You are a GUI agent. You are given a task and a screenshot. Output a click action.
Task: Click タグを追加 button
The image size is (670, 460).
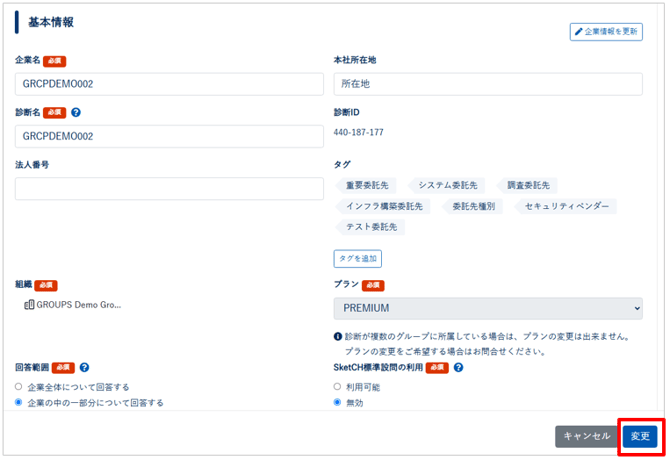(357, 258)
